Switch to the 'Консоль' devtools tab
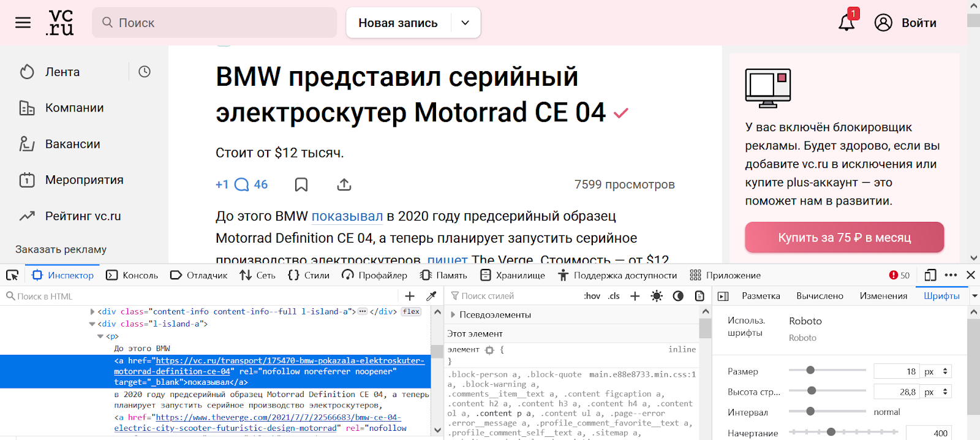Viewport: 980px width, 440px height. tap(132, 275)
